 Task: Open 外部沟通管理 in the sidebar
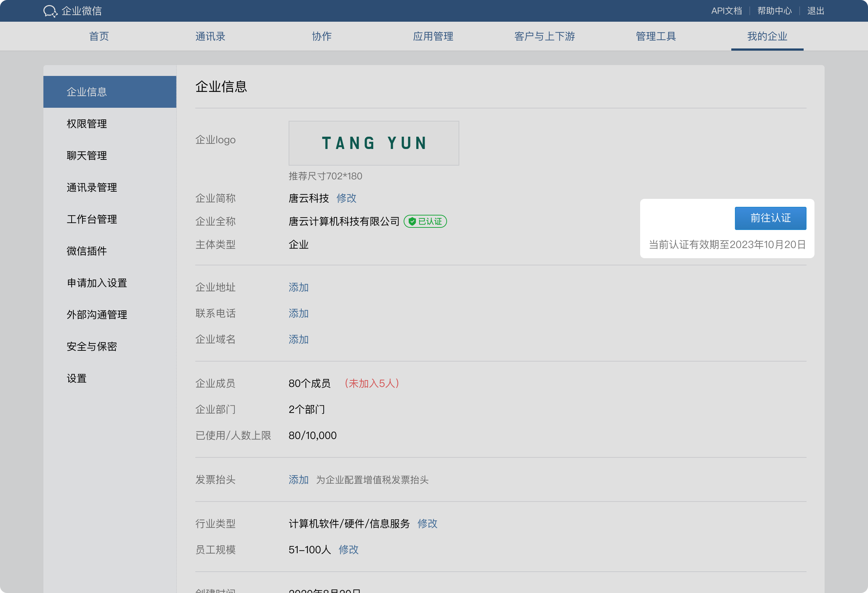coord(110,315)
